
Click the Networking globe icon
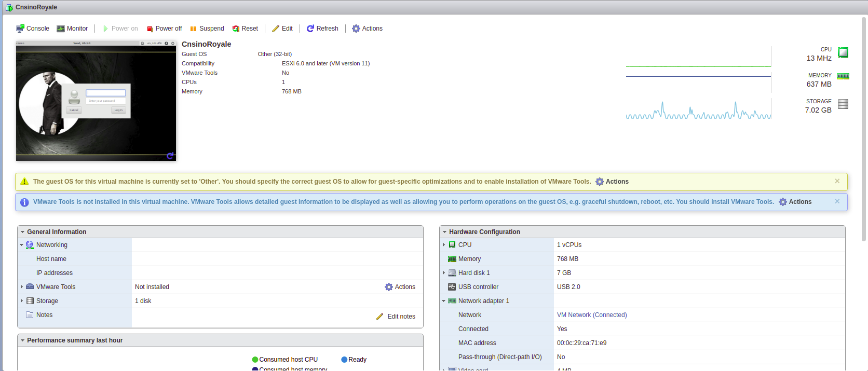(x=30, y=245)
